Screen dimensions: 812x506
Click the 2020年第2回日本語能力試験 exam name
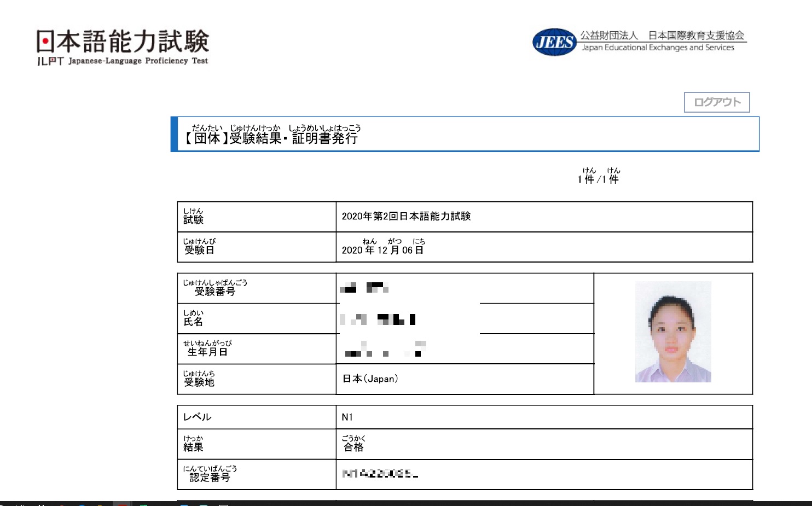(406, 217)
